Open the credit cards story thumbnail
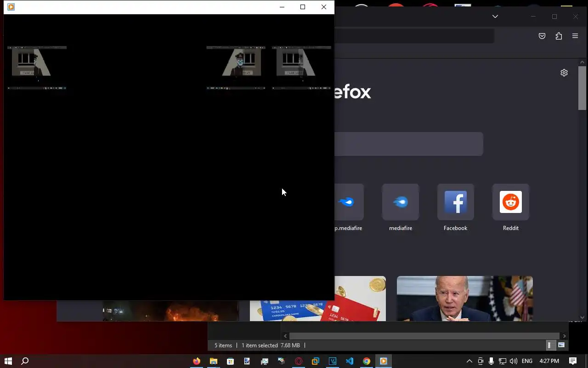This screenshot has width=588, height=368. tap(360, 299)
